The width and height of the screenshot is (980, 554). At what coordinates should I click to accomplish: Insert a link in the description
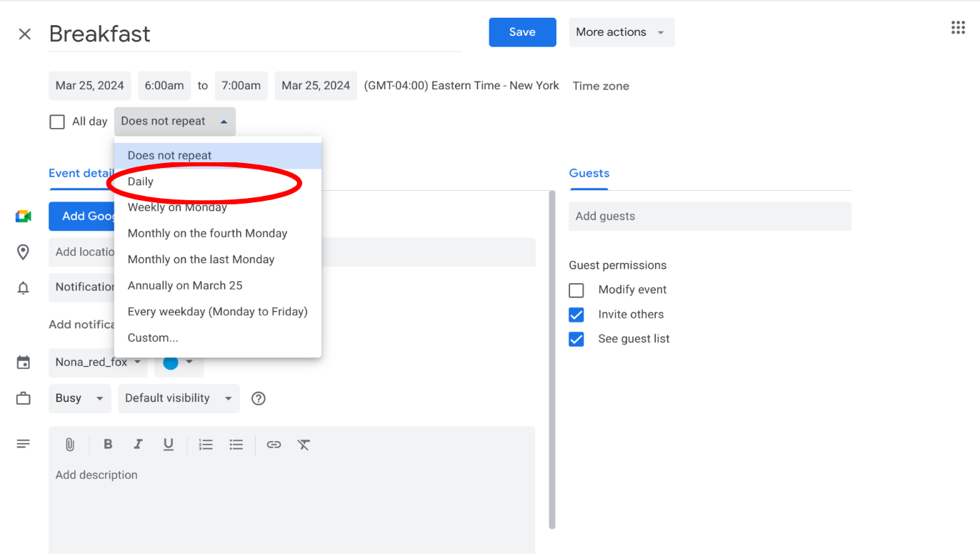pyautogui.click(x=274, y=445)
